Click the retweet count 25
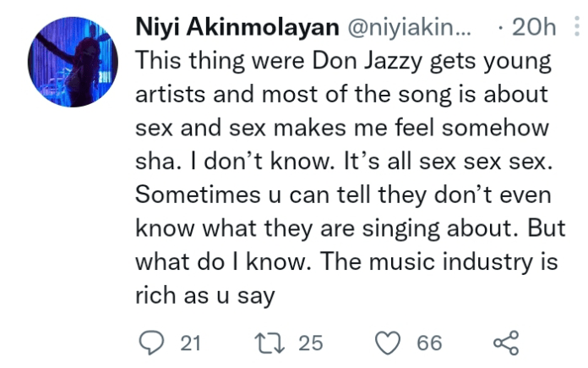 [x=311, y=343]
